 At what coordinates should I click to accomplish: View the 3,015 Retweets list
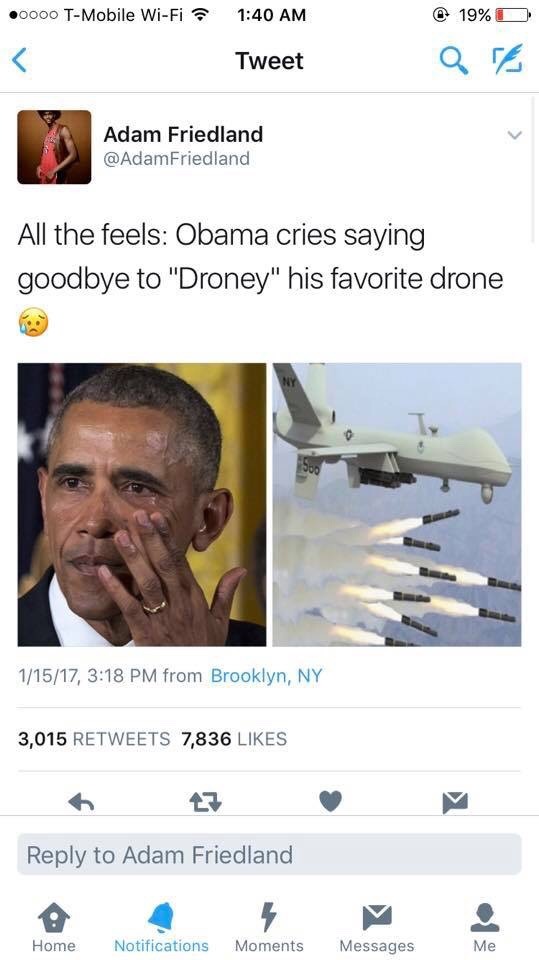pyautogui.click(x=94, y=739)
